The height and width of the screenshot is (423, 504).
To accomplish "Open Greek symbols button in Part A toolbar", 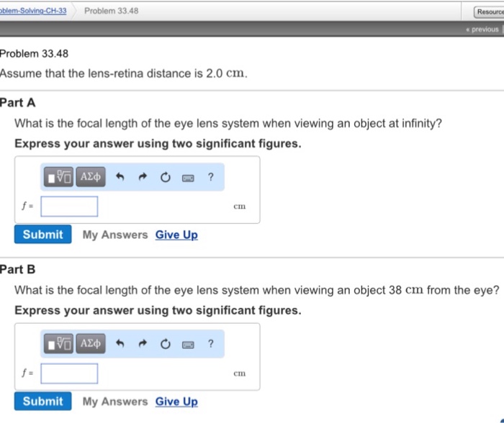I will 91,177.
